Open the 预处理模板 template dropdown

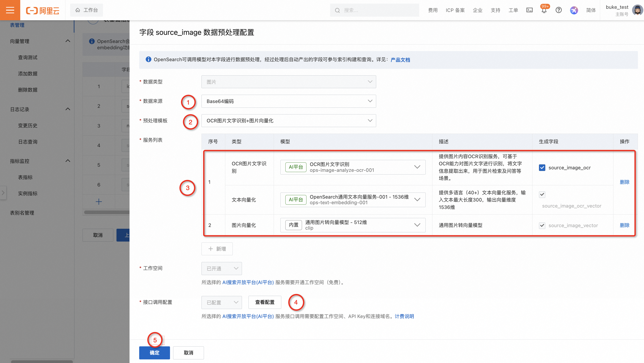tap(288, 121)
